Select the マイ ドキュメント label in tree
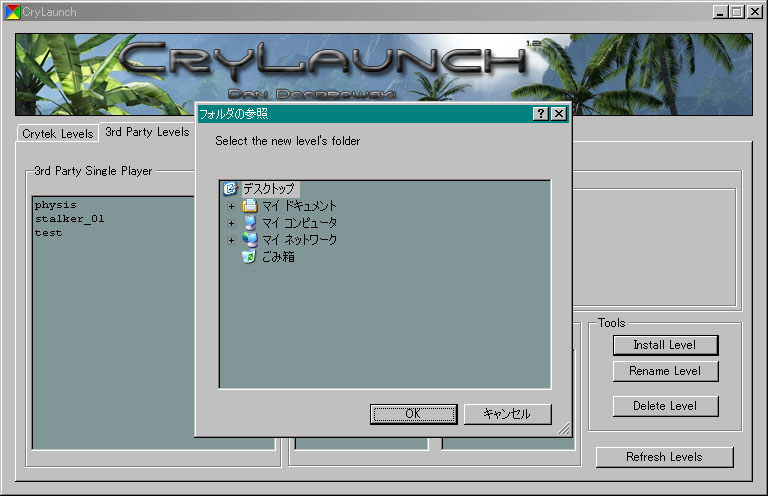This screenshot has width=768, height=496. click(299, 206)
